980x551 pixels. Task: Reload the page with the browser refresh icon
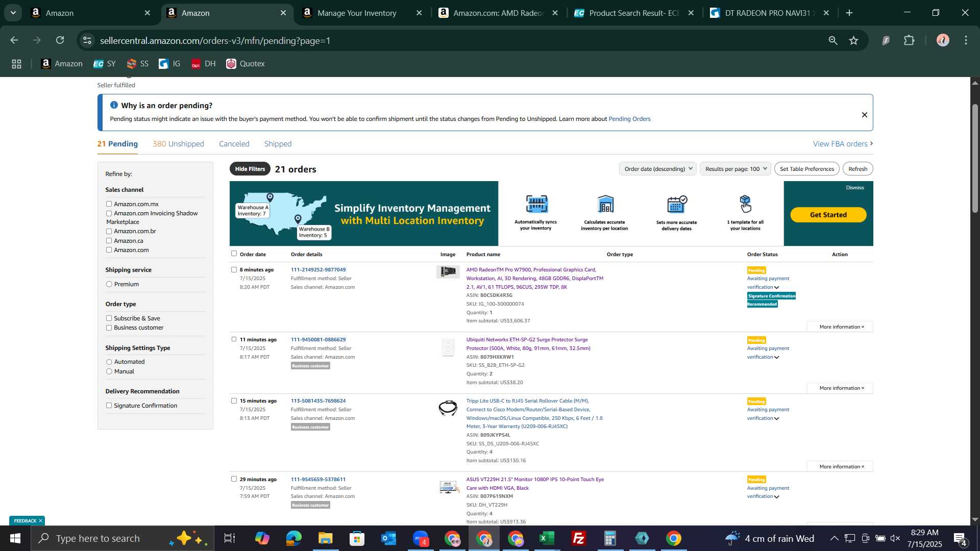tap(60, 40)
